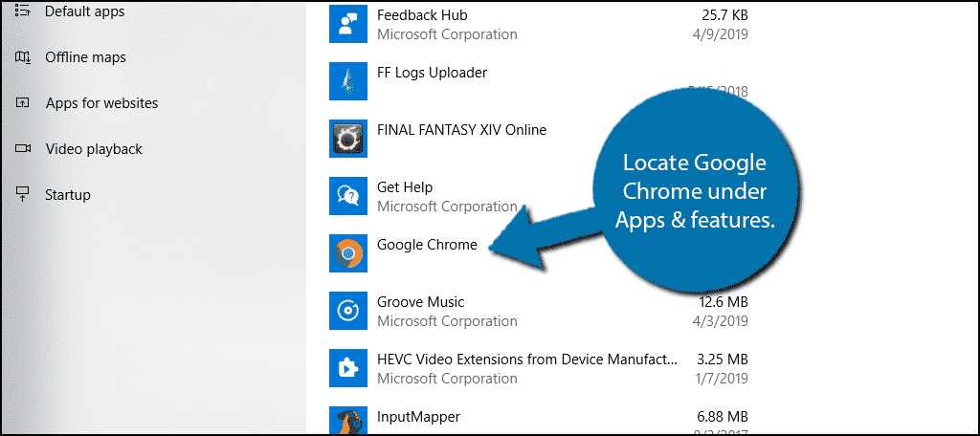Click Microsoft Corporation under HEVC Video Extensions
This screenshot has height=436, width=980.
tap(448, 380)
